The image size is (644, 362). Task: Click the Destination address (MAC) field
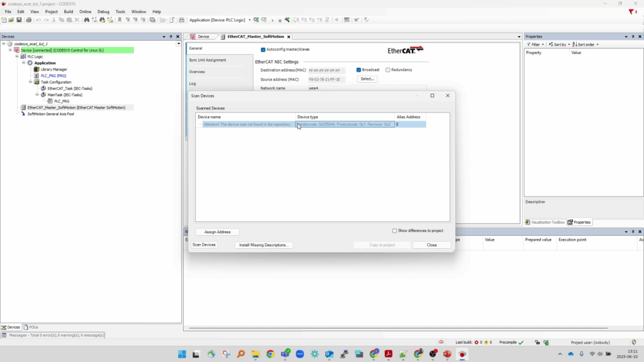pyautogui.click(x=326, y=70)
